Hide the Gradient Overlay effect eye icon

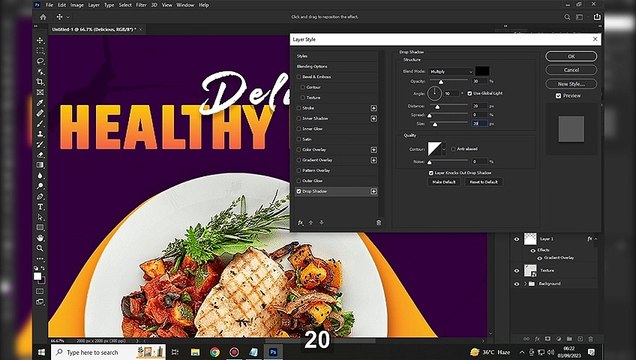pos(540,258)
